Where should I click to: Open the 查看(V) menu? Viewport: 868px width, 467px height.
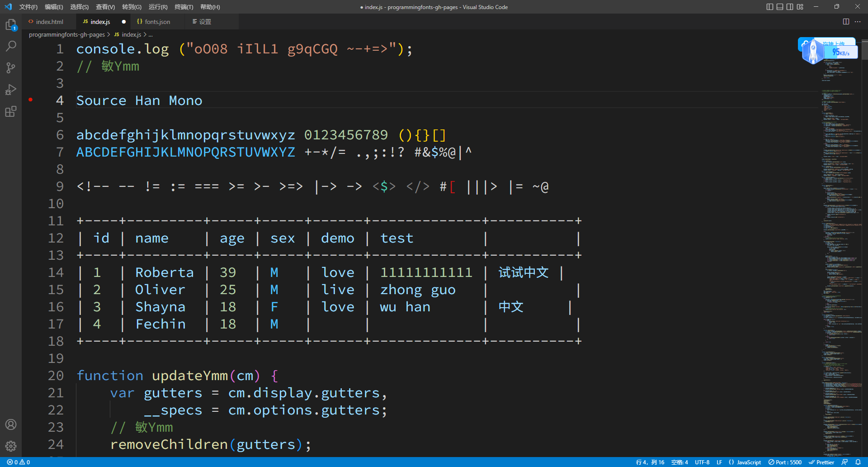(105, 7)
